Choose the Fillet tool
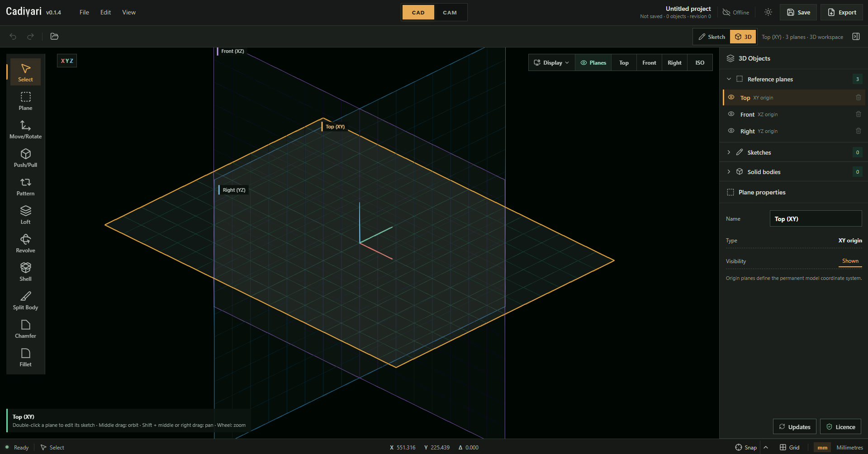 coord(25,357)
